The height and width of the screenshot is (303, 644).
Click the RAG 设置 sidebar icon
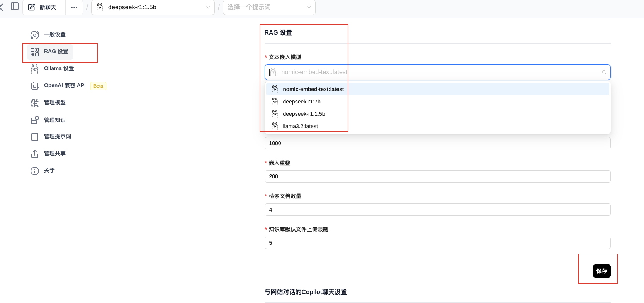tap(35, 52)
